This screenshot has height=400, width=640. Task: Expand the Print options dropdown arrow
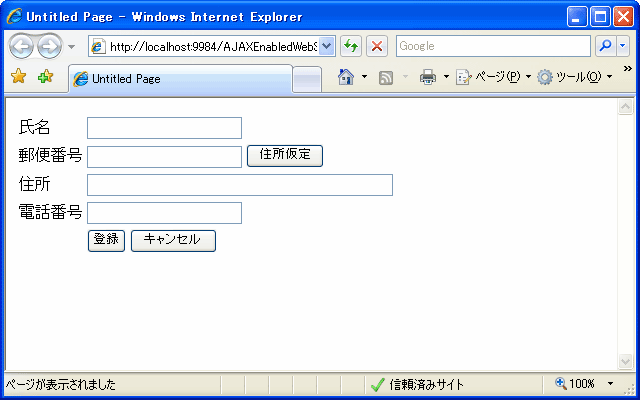click(x=446, y=77)
